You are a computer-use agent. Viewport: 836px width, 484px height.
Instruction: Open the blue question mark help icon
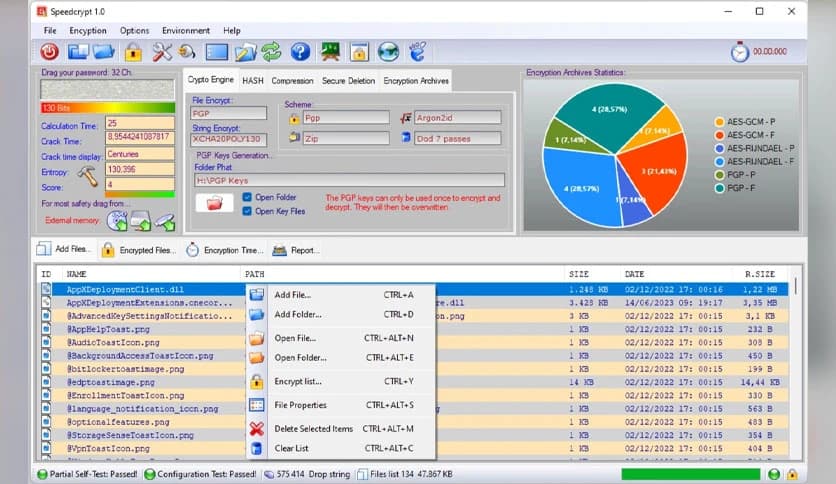[x=300, y=52]
